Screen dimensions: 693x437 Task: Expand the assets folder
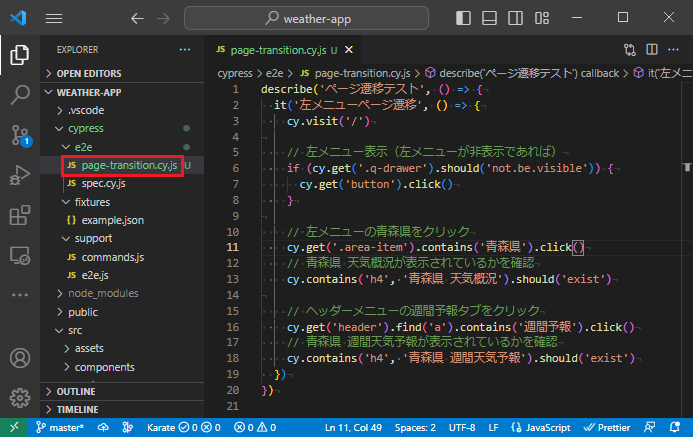122,349
